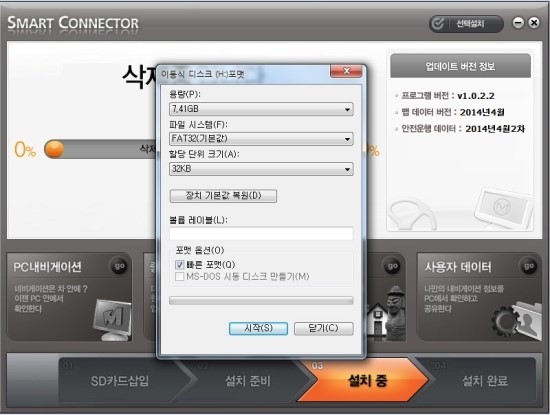
Task: Click the gear and user folder icon
Action: pyautogui.click(x=516, y=321)
